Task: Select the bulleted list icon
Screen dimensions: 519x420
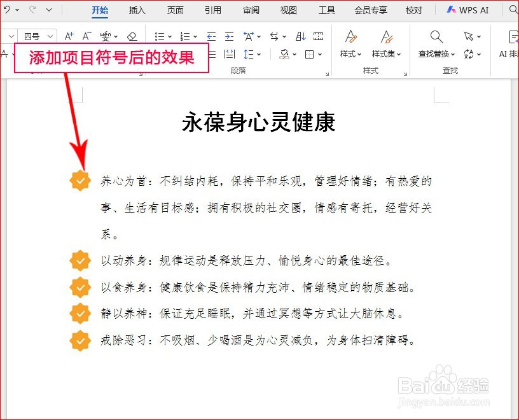Action: pyautogui.click(x=160, y=36)
